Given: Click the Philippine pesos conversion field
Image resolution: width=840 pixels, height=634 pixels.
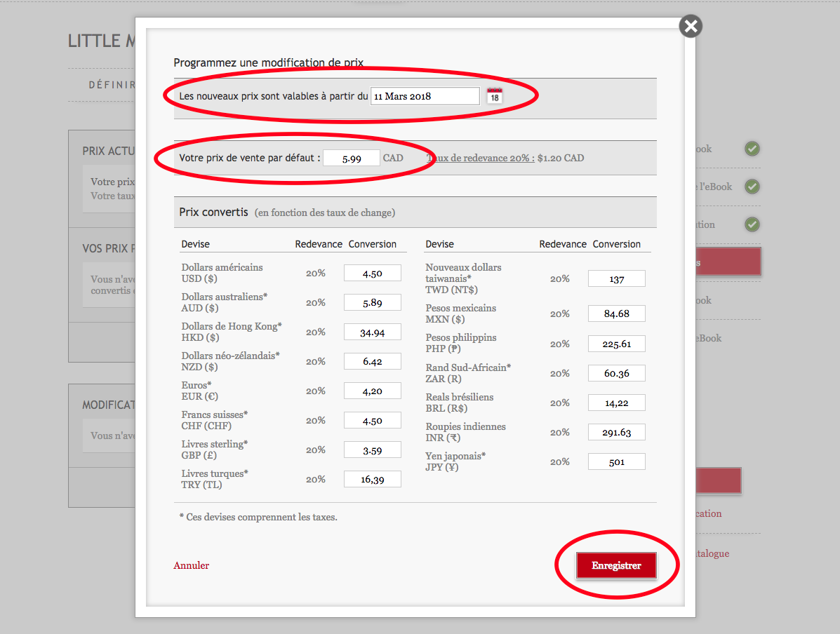Looking at the screenshot, I should (616, 344).
